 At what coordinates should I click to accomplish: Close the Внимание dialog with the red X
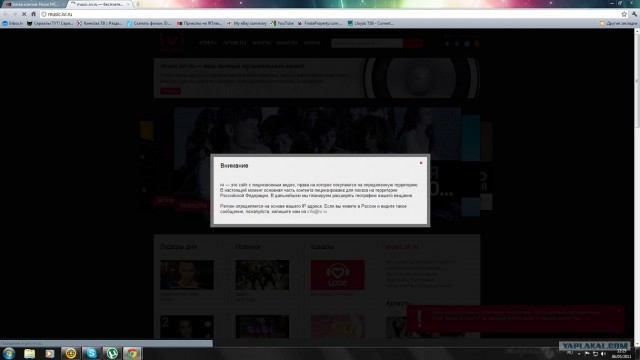(421, 163)
